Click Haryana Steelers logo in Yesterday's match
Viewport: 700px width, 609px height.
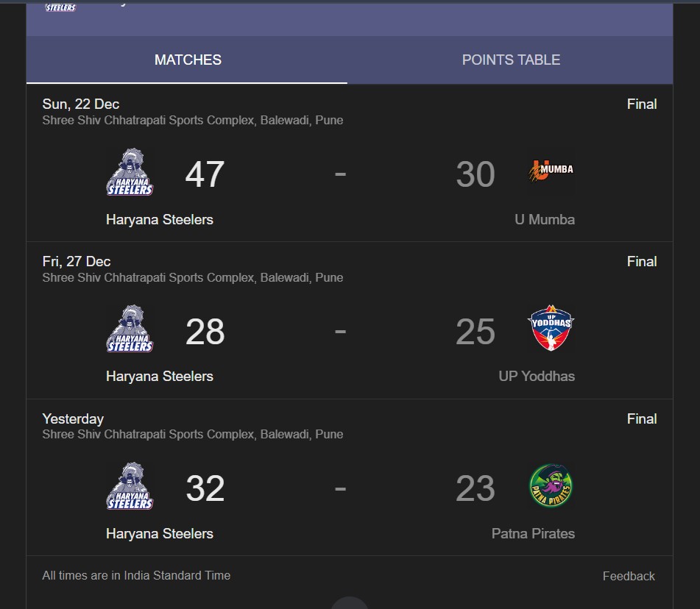130,487
